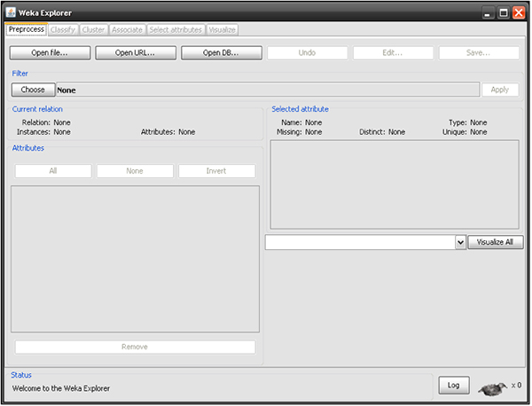Click the Open URL... button
The width and height of the screenshot is (532, 406).
coord(136,53)
